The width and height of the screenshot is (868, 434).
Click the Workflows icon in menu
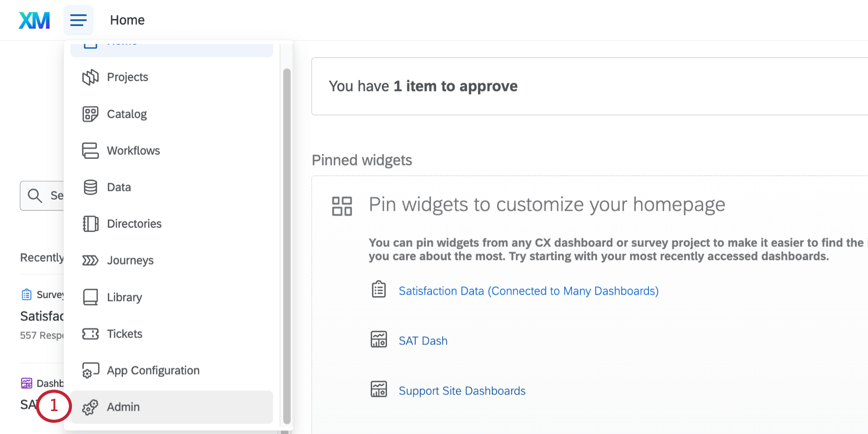(x=90, y=151)
